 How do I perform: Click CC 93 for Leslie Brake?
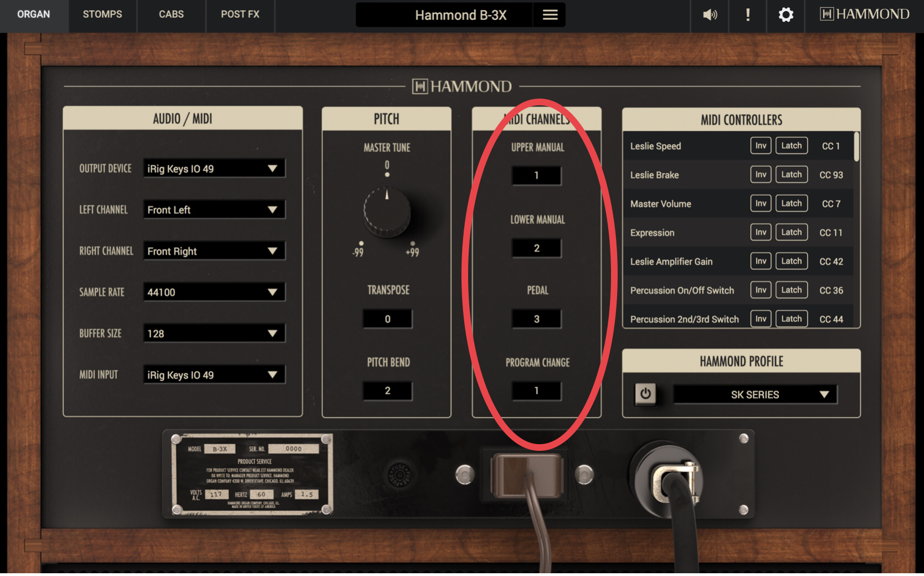click(831, 175)
